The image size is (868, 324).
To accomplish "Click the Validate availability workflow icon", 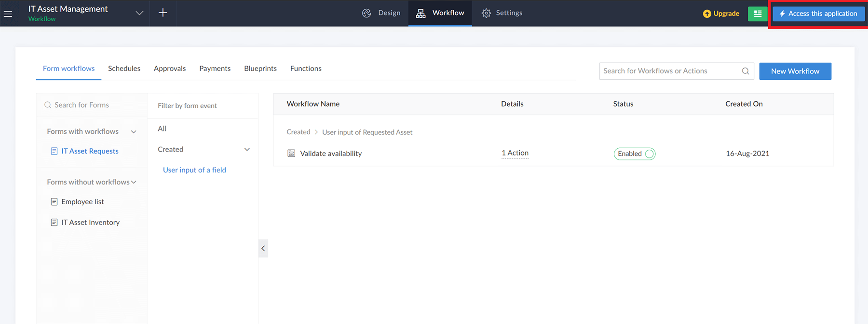I will point(291,154).
